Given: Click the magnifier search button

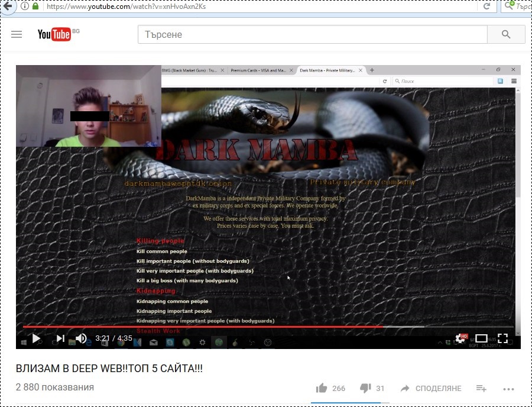Looking at the screenshot, I should tap(506, 34).
